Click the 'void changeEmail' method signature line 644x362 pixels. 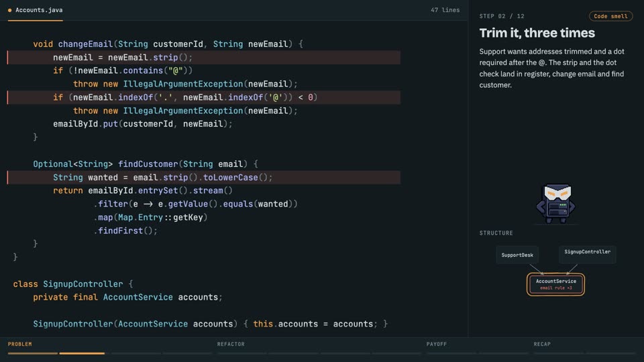coord(168,44)
